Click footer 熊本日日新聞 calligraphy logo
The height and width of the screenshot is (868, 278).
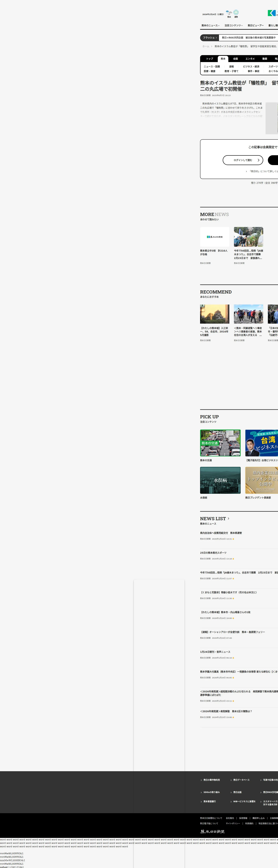213,832
